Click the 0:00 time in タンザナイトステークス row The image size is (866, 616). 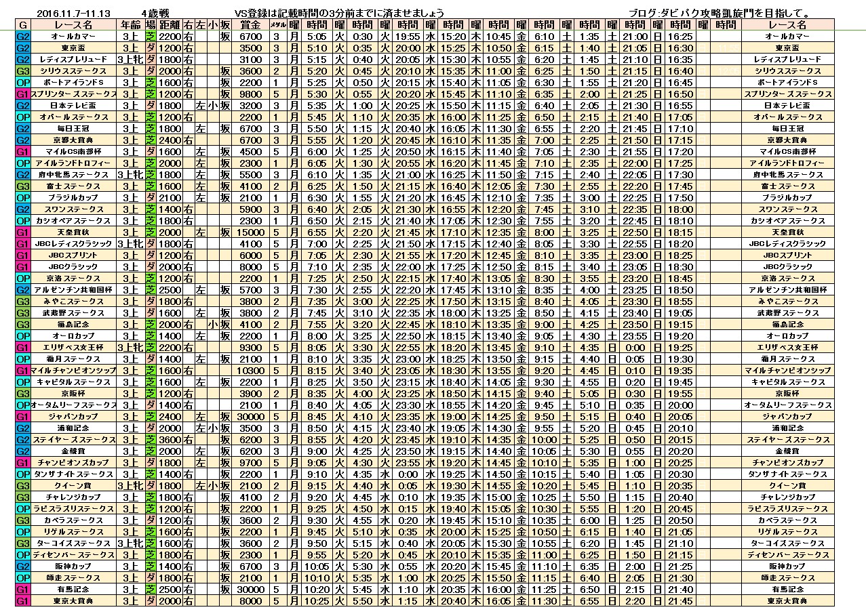(408, 474)
